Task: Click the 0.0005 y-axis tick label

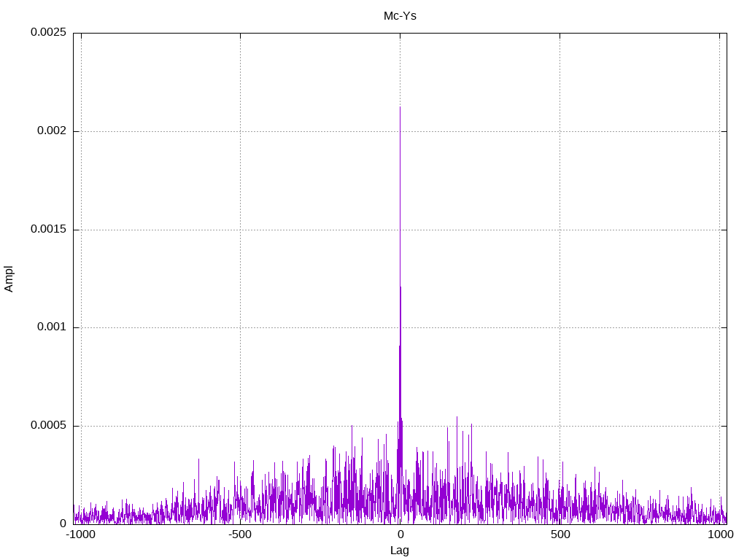Action: pos(49,425)
